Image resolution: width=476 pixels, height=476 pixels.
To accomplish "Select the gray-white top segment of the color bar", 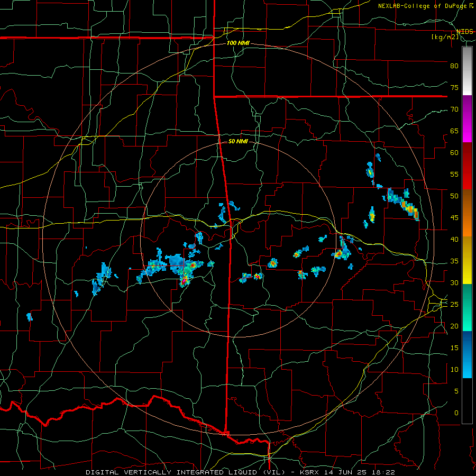I will 467,71.
